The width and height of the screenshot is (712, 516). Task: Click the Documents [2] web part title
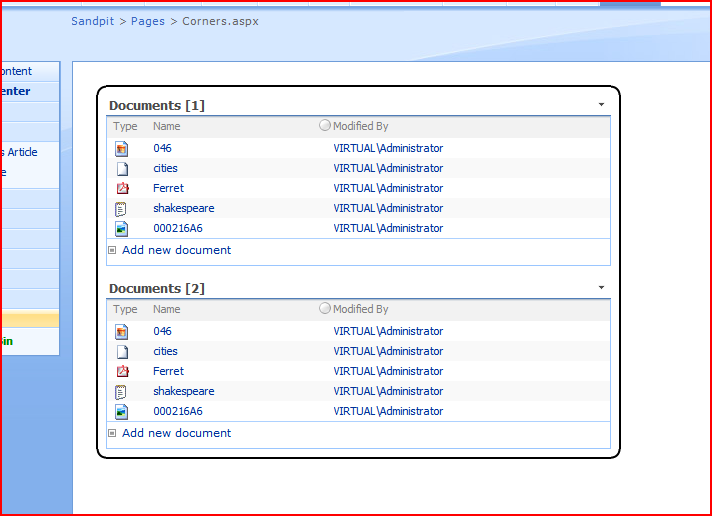point(156,289)
